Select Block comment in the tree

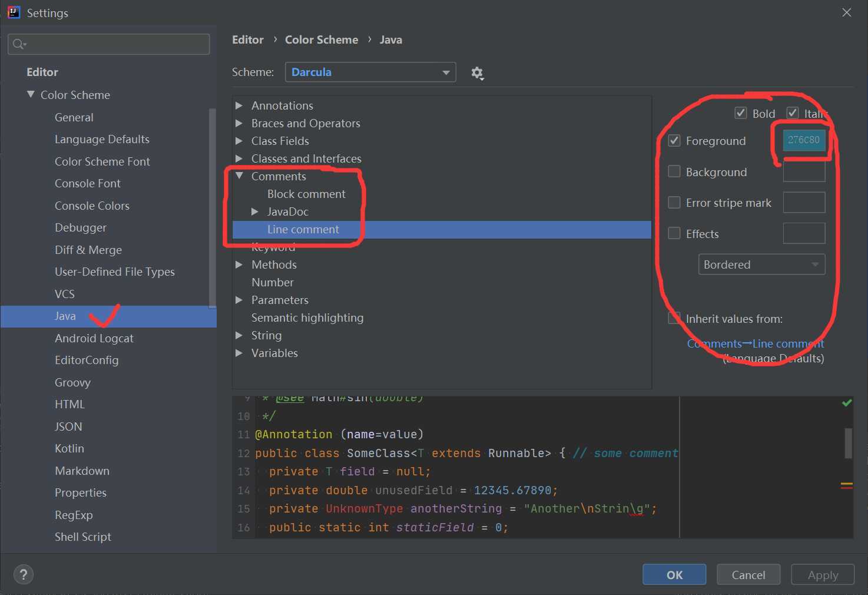306,194
